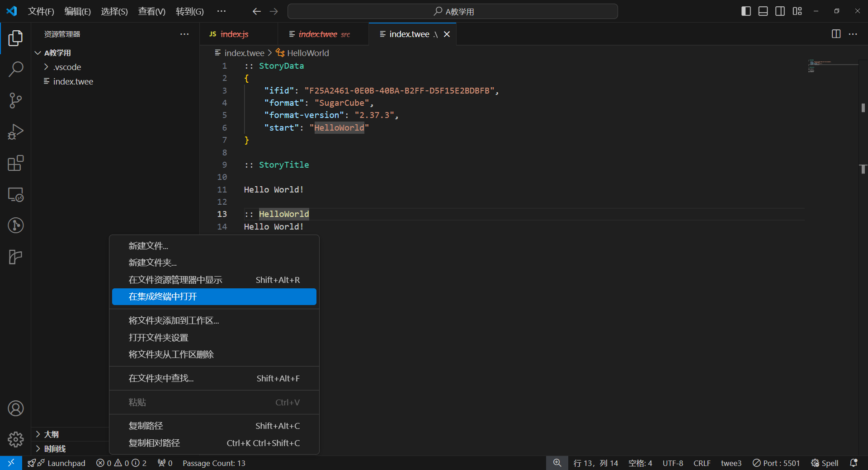Open the 选择(S) menu

114,11
